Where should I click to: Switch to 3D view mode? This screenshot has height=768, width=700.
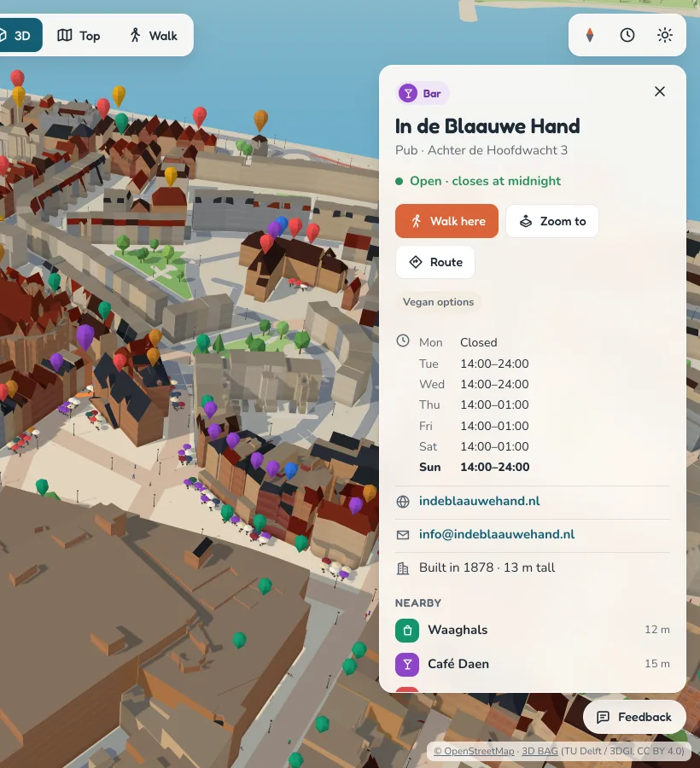click(x=20, y=35)
